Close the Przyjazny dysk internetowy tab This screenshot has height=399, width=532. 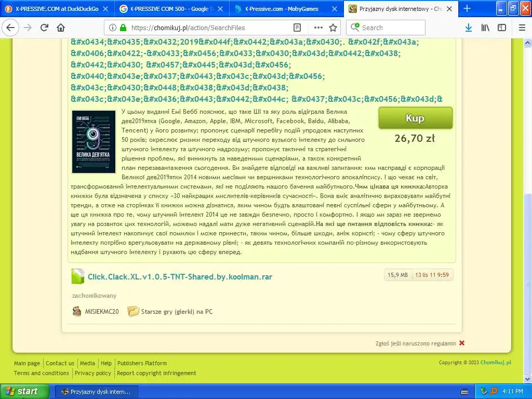pyautogui.click(x=449, y=9)
